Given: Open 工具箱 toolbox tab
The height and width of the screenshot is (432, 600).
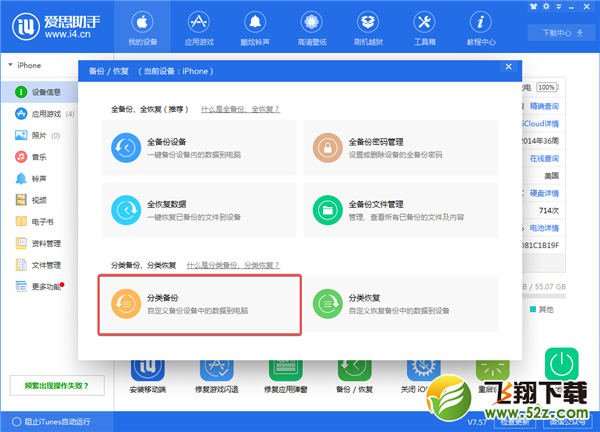Looking at the screenshot, I should click(x=424, y=28).
